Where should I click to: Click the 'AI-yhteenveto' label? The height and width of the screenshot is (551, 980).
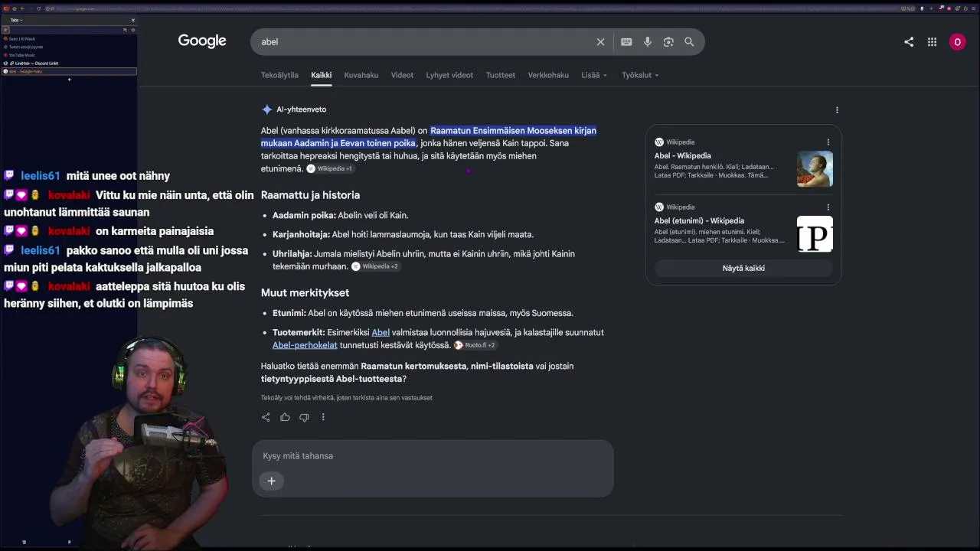click(301, 109)
